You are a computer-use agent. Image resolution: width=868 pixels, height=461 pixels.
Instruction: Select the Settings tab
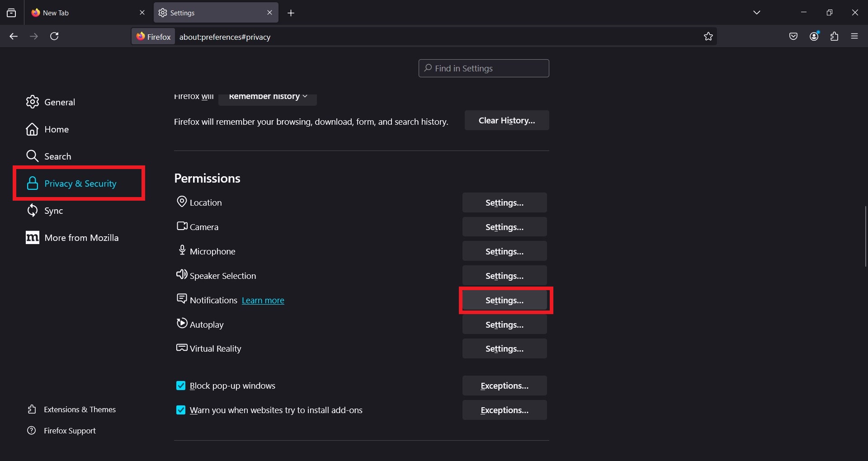(216, 13)
